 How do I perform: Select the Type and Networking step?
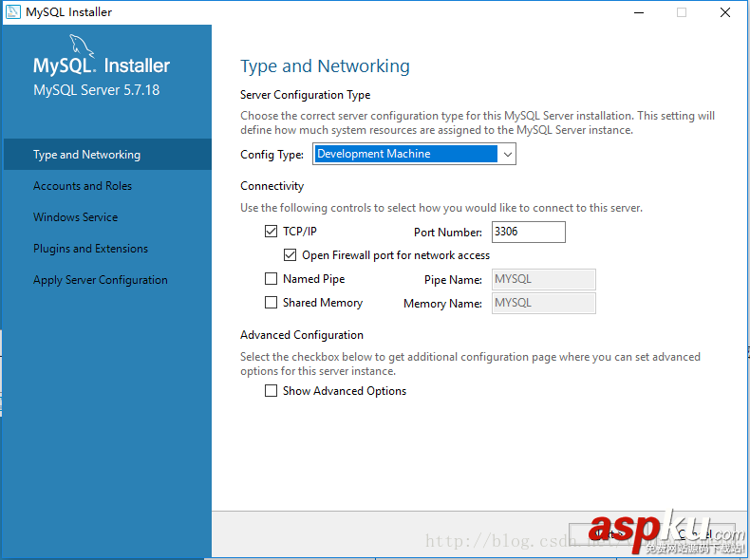point(86,155)
